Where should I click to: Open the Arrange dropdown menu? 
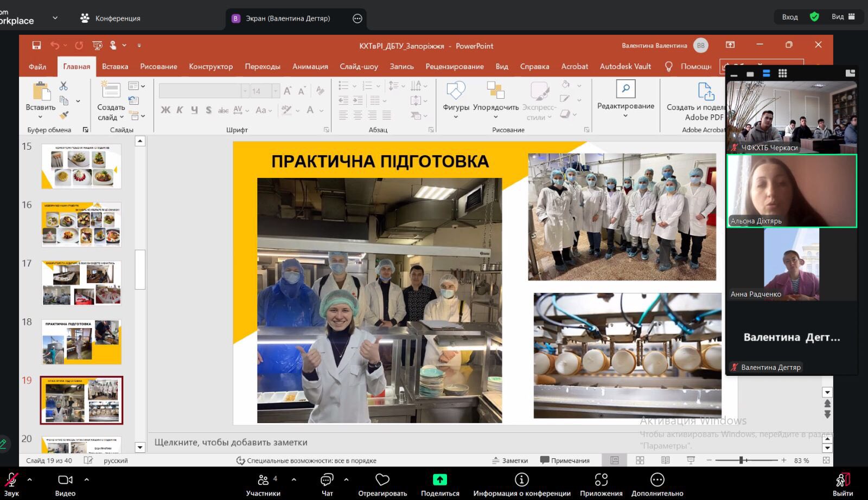pyautogui.click(x=495, y=117)
